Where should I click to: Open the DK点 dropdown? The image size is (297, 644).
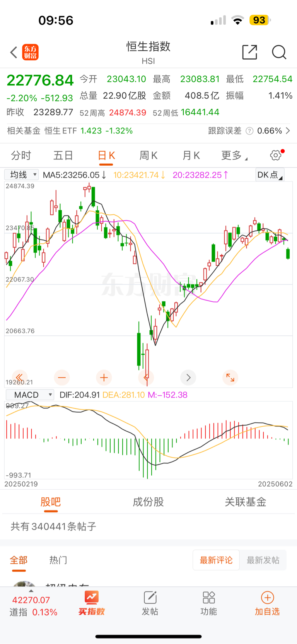tap(270, 175)
